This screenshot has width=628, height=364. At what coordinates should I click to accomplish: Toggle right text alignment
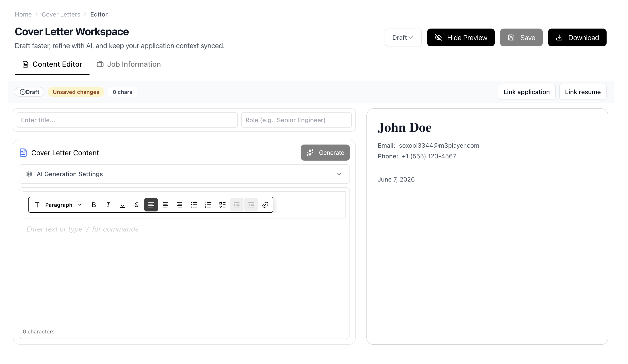[x=179, y=205]
